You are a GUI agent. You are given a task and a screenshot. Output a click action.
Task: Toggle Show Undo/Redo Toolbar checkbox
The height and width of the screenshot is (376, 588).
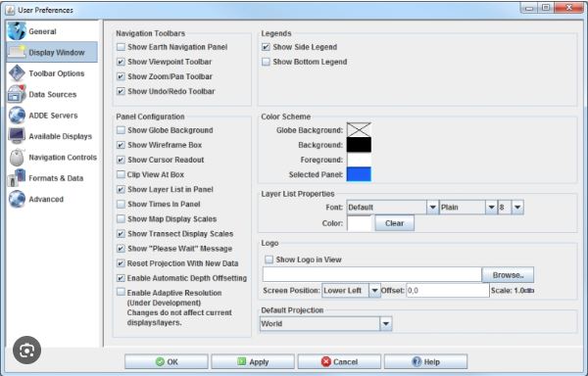click(121, 91)
